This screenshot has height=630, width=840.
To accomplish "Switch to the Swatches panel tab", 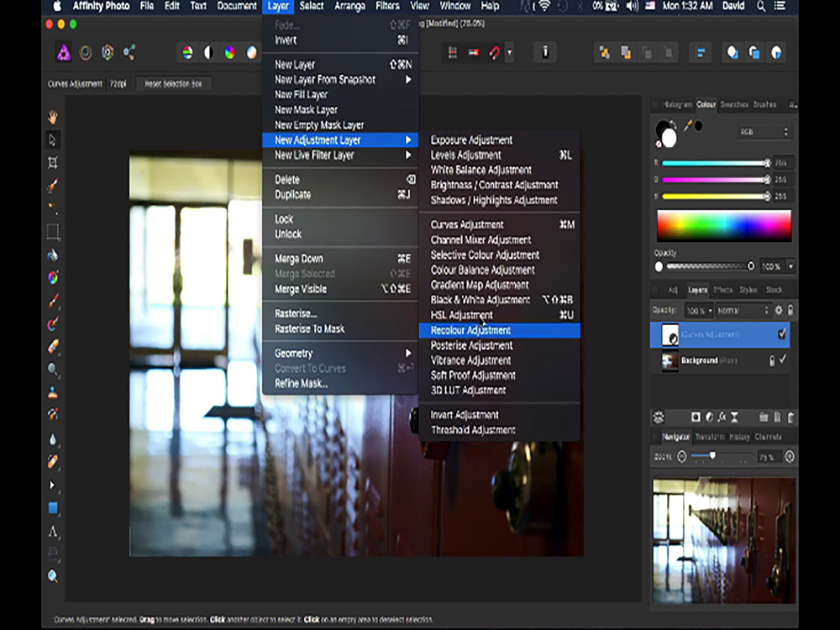I will click(x=734, y=105).
